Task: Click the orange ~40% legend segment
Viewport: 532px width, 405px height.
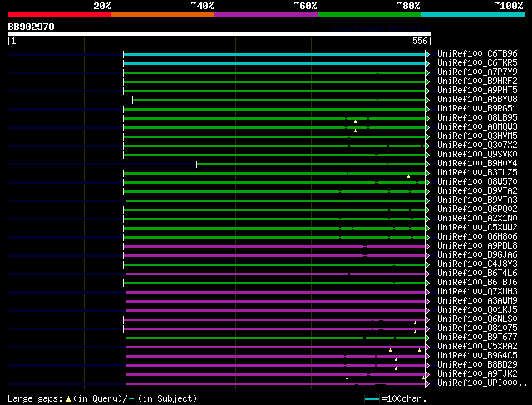Action: (x=162, y=15)
